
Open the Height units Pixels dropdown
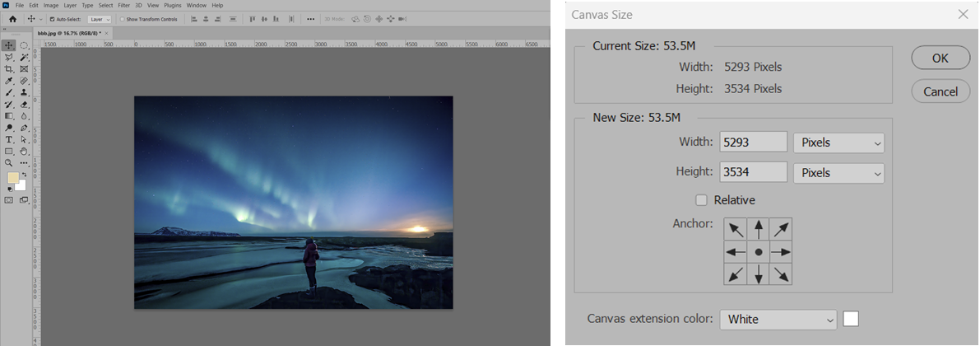pyautogui.click(x=838, y=173)
